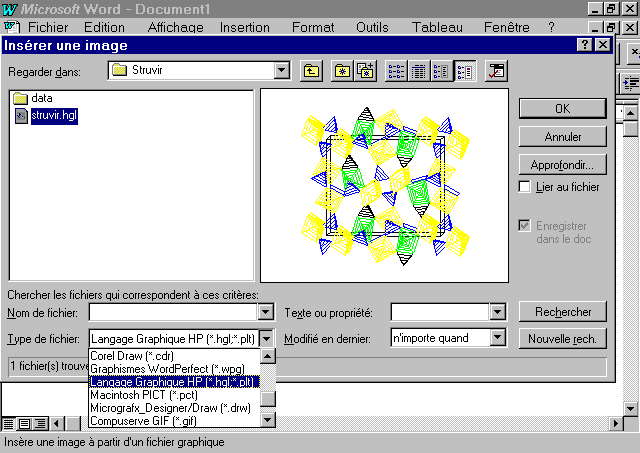
Task: Click the indent icon on Word's right toolbar
Action: pos(631,83)
